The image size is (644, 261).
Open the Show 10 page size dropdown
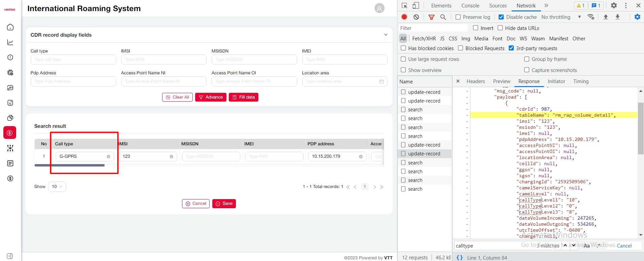click(x=57, y=187)
